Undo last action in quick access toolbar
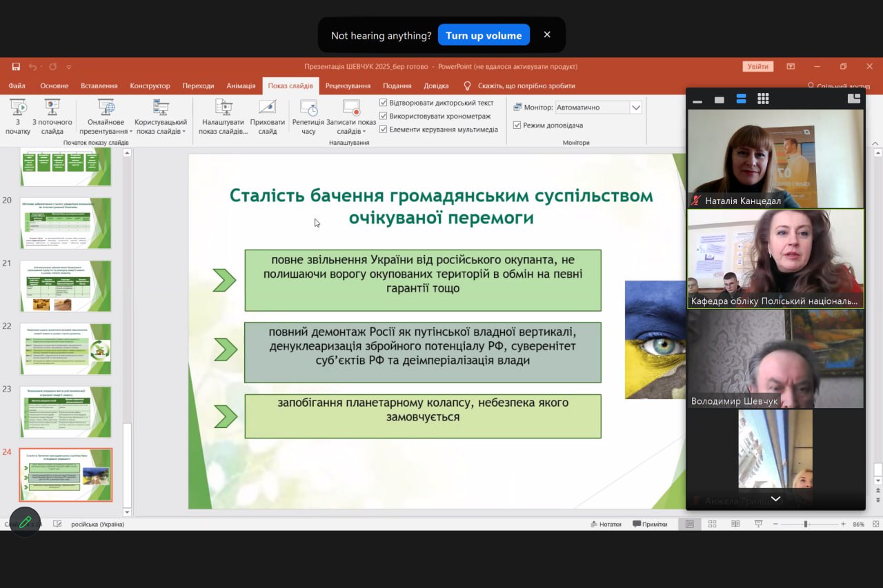This screenshot has width=883, height=588. tap(32, 67)
